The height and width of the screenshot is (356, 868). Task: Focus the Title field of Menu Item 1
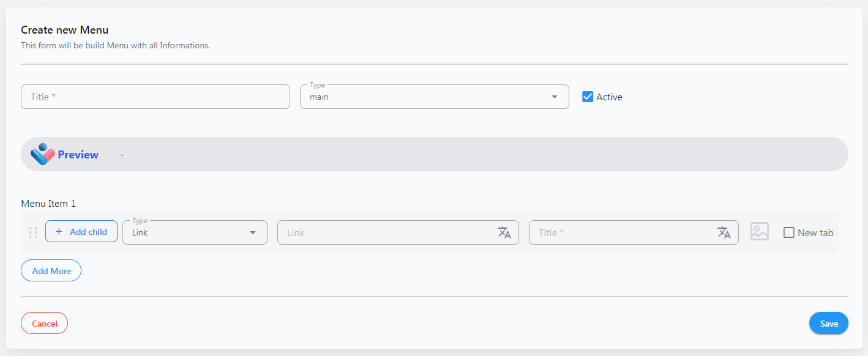(634, 232)
